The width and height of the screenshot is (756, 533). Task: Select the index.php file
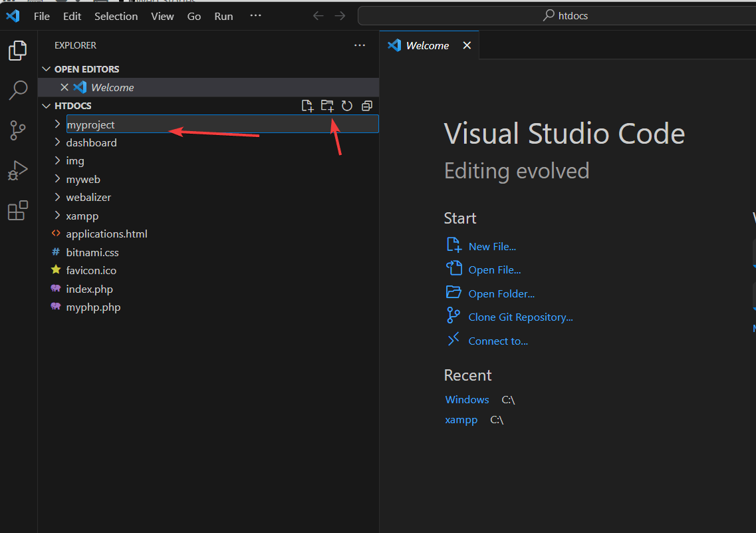[88, 289]
